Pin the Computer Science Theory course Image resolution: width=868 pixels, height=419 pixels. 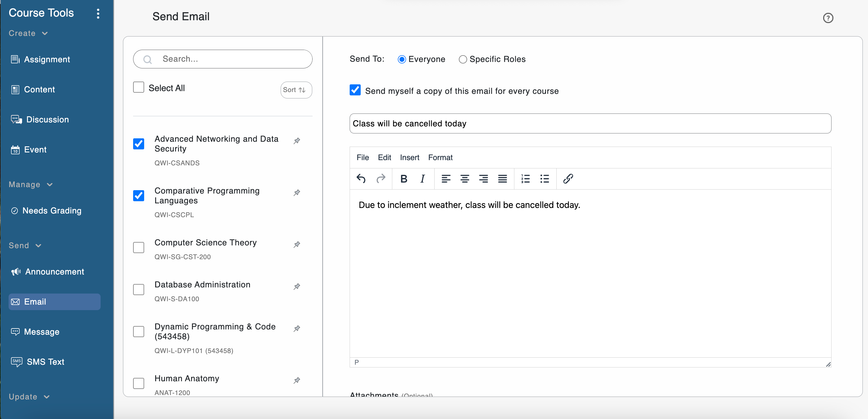pos(297,244)
